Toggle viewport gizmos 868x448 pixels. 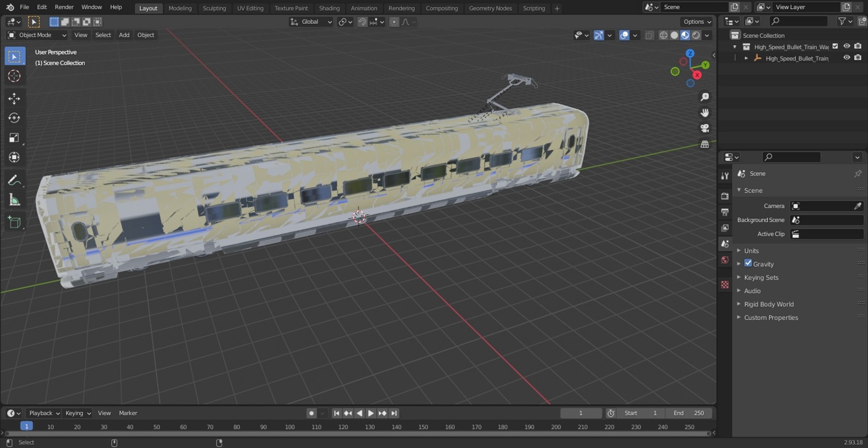(599, 35)
